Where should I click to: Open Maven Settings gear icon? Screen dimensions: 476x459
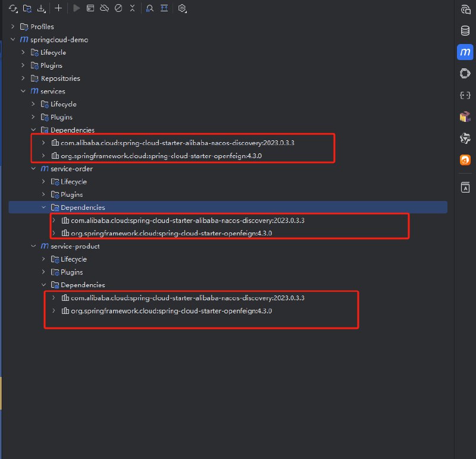pos(182,8)
